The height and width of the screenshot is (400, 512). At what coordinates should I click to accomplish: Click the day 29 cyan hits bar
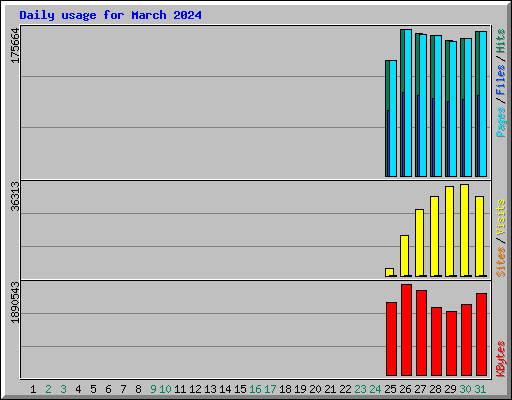[453, 109]
